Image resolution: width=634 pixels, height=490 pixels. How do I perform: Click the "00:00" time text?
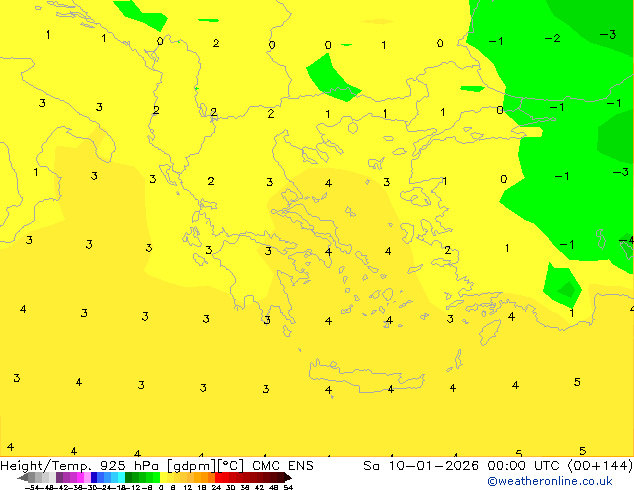506,466
